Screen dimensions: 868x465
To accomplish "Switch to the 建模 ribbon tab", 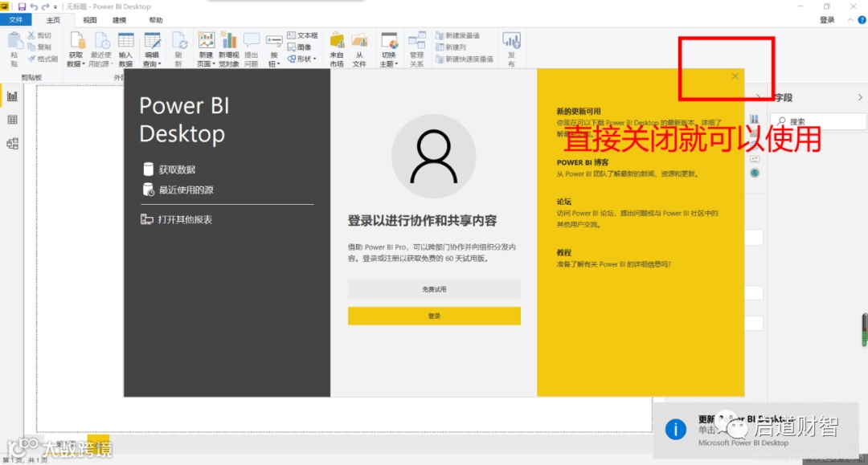I will (119, 20).
